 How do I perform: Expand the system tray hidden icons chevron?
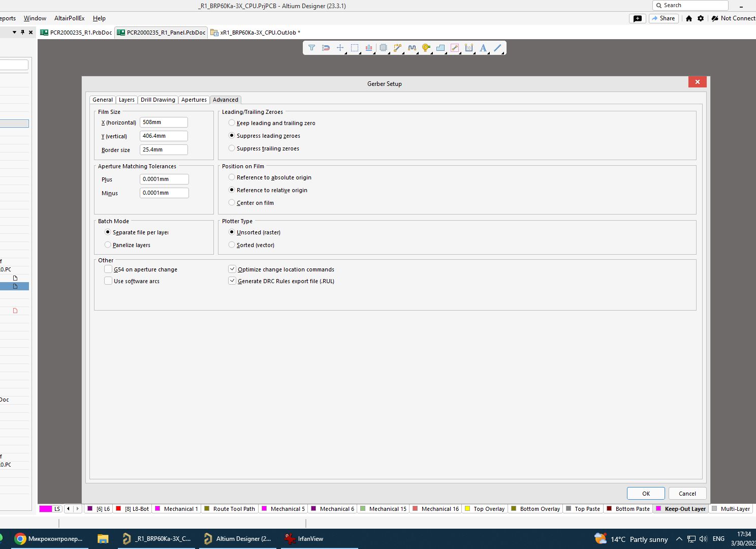pos(679,539)
